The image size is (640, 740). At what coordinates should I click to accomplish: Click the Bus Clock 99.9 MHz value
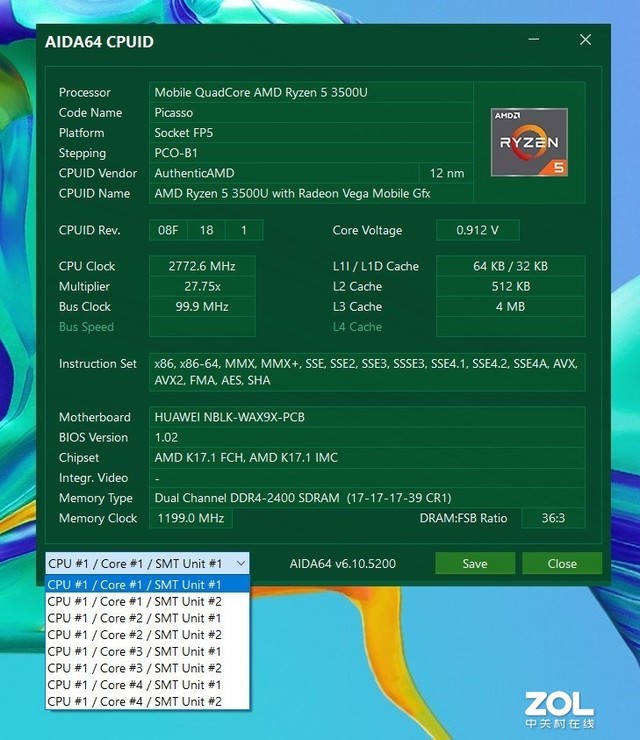[x=202, y=307]
